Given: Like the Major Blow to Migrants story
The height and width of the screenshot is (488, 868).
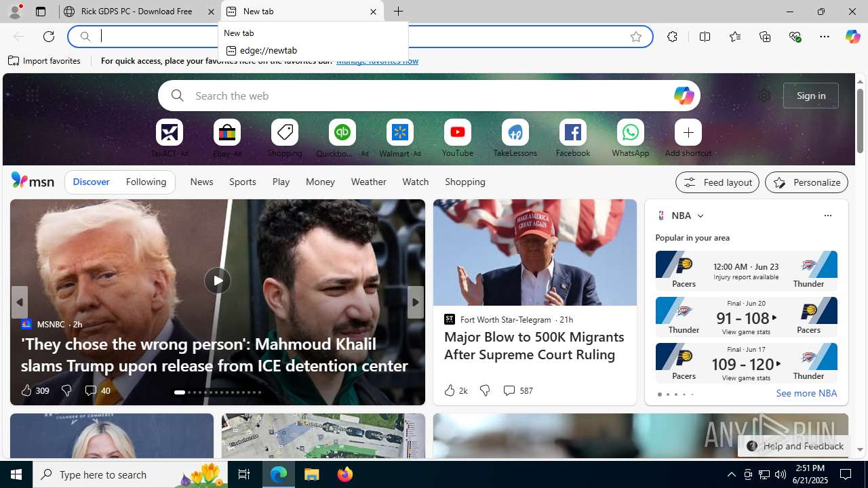Looking at the screenshot, I should (x=455, y=390).
